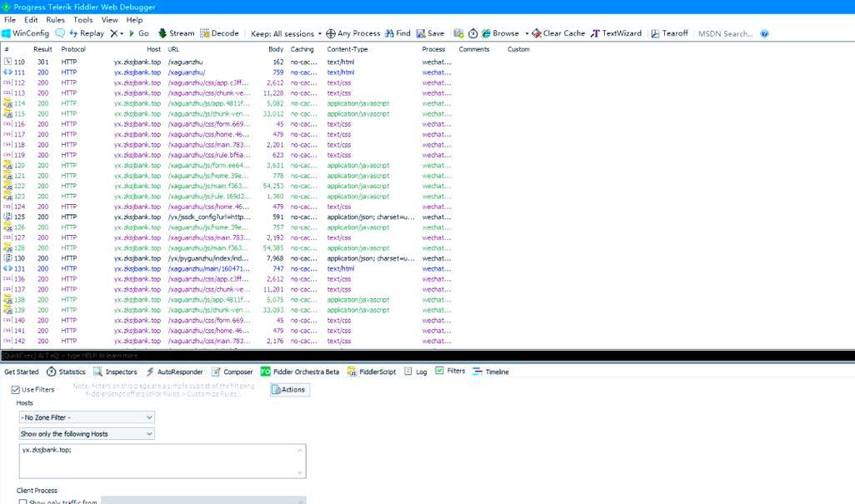The height and width of the screenshot is (504, 855).
Task: Focus the hosts filter box containing yx.zksjbank.top
Action: point(162,461)
